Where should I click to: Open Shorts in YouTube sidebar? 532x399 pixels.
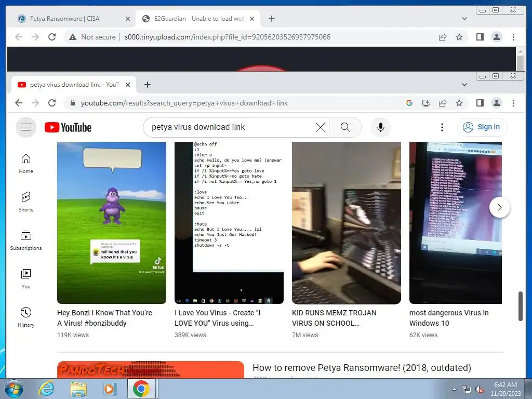26,202
